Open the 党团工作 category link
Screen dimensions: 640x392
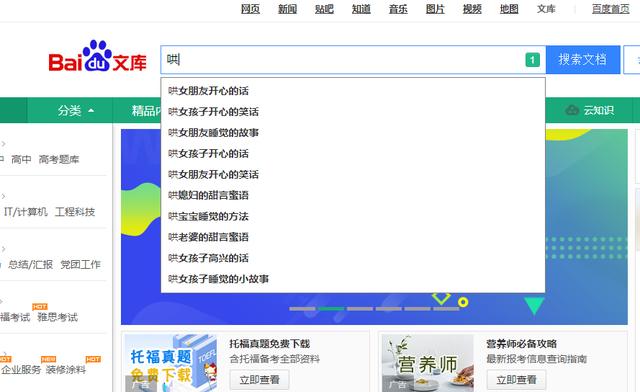tap(80, 264)
